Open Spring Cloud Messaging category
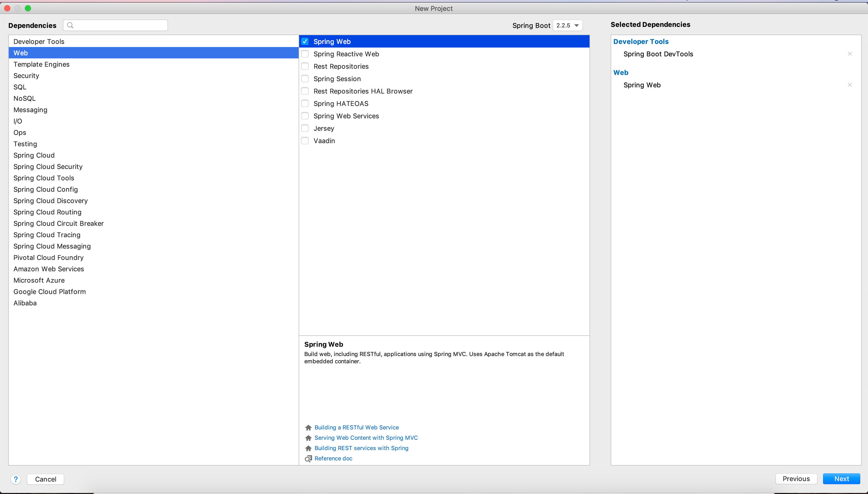 153,246
